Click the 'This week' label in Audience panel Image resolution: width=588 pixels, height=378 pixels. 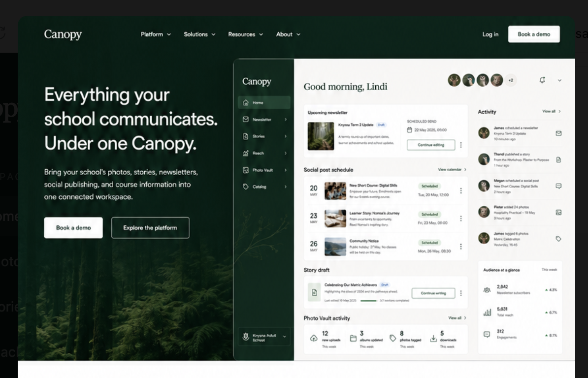tap(550, 270)
